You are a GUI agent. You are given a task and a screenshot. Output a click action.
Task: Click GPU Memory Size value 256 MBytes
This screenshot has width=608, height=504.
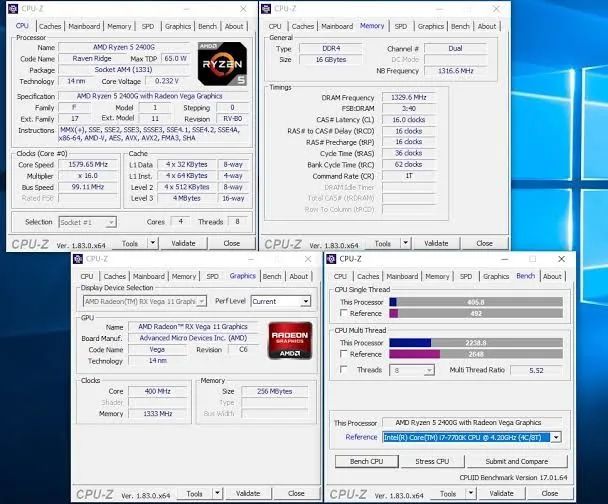pos(275,391)
